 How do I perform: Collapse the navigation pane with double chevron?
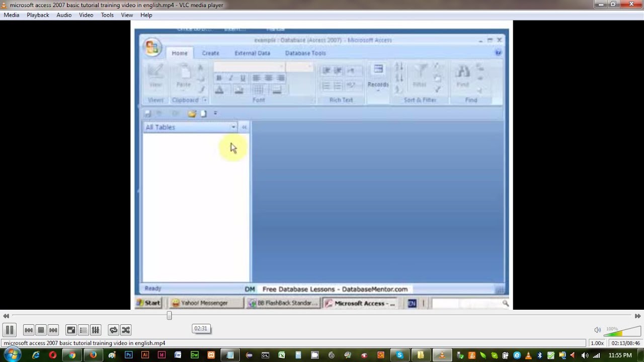[245, 127]
